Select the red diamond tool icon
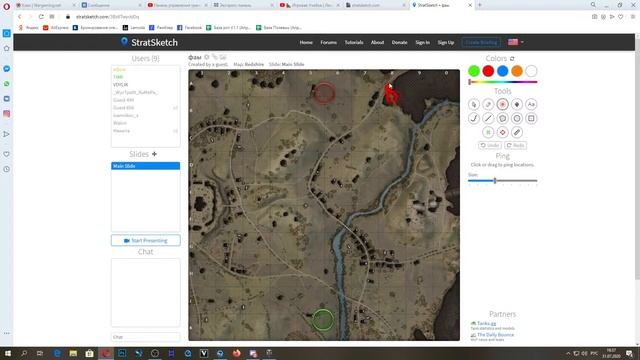Screen dimensions: 640x360 502,132
